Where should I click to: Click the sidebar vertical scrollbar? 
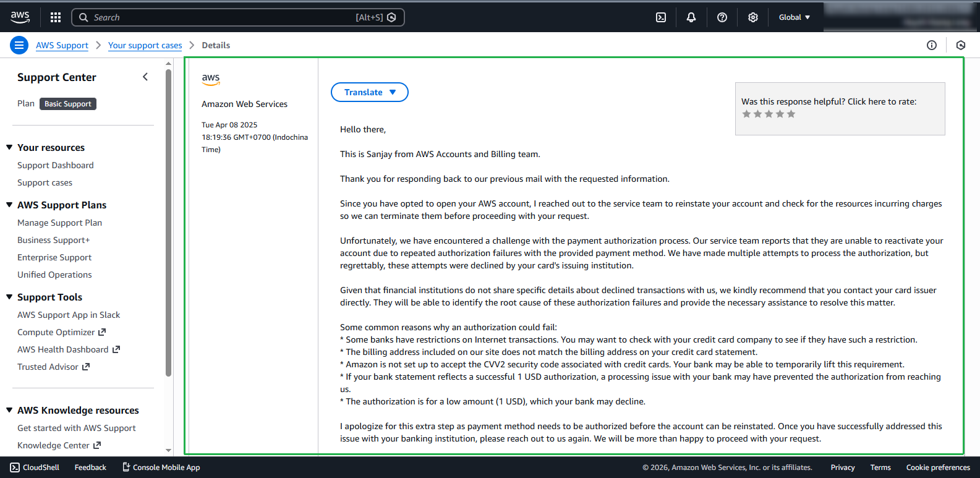point(168,223)
